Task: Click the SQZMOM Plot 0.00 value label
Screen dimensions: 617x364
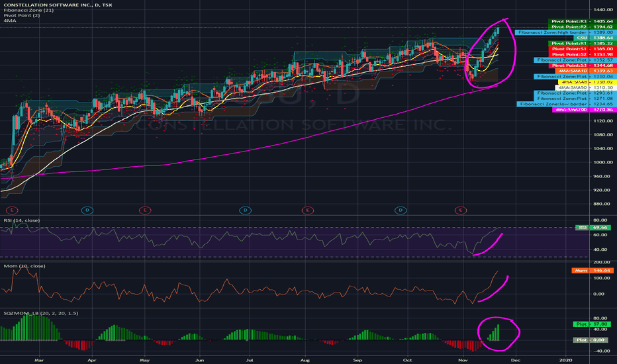Action: [x=593, y=340]
